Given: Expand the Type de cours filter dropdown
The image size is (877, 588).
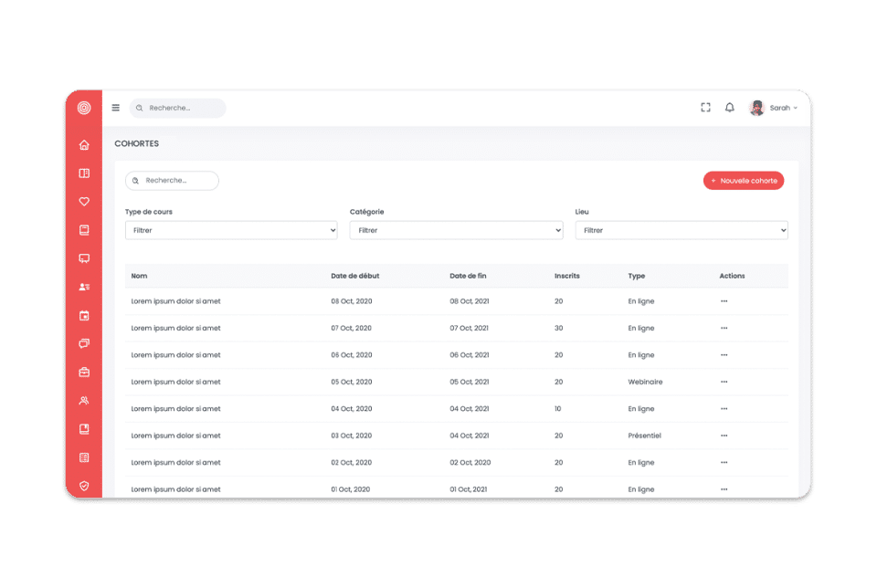Looking at the screenshot, I should [x=231, y=230].
